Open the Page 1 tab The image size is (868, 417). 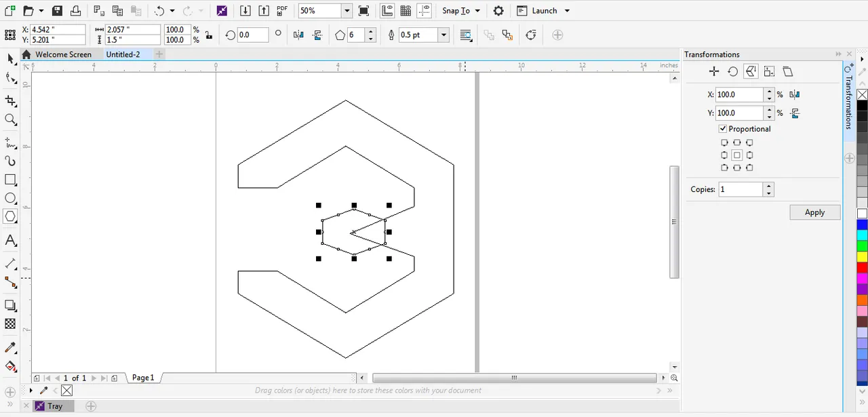(x=143, y=378)
